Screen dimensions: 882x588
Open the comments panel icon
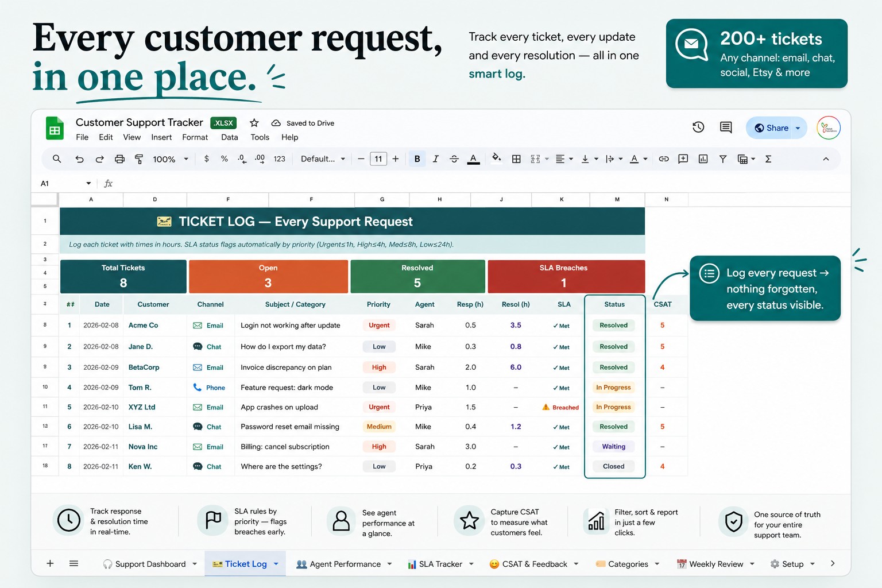(726, 127)
